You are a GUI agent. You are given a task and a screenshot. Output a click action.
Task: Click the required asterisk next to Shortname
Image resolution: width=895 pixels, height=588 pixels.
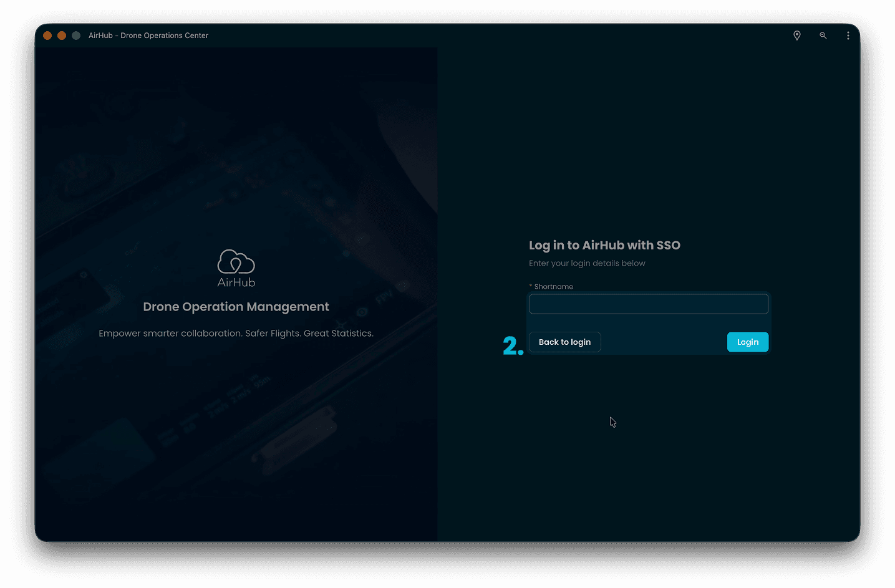(x=530, y=286)
